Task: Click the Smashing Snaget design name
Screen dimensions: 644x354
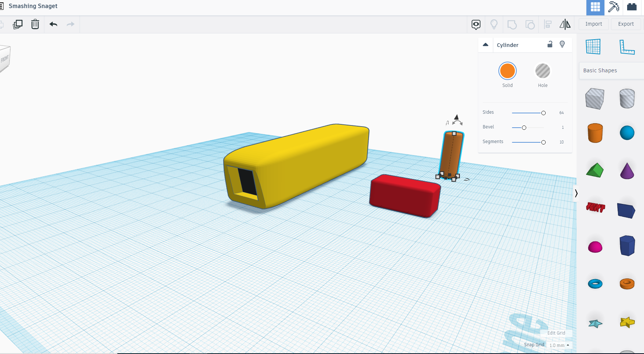Action: 33,6
